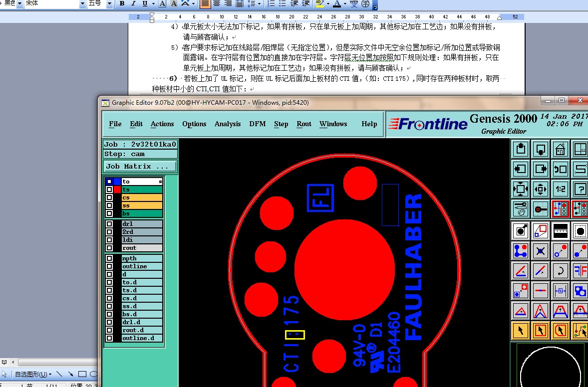588x387 pixels.
Task: Toggle the checkbox for layer ss
Action: (109, 205)
